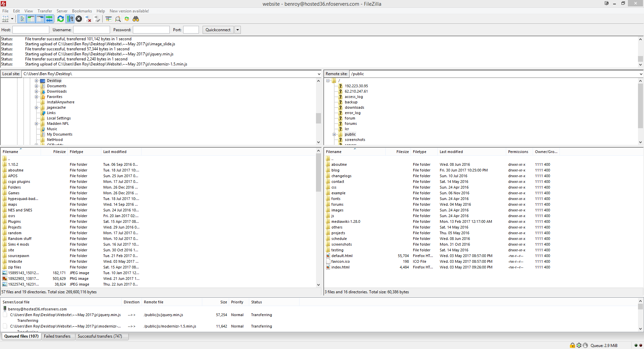This screenshot has height=349, width=644.
Task: Open the Bookmarks menu
Action: tap(82, 11)
